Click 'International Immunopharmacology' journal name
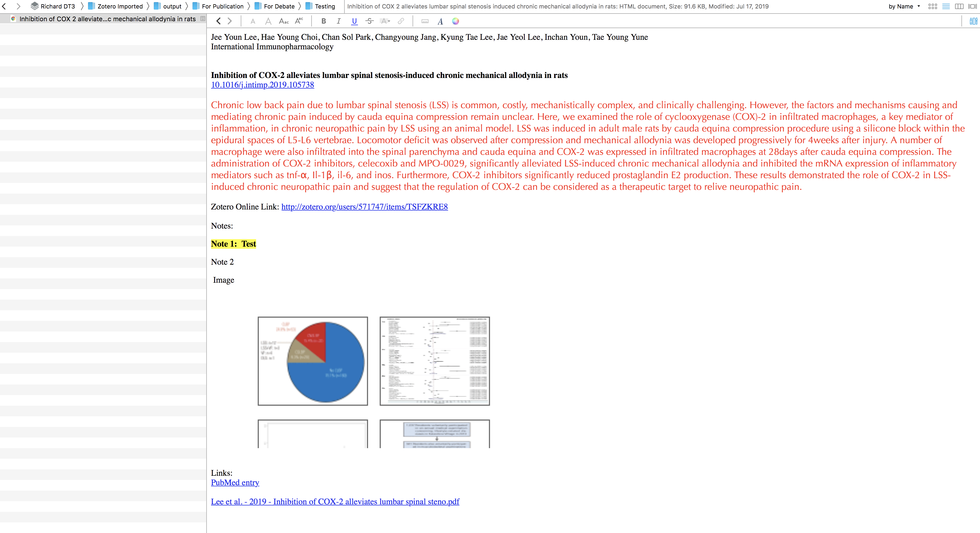The width and height of the screenshot is (980, 533). coord(272,47)
